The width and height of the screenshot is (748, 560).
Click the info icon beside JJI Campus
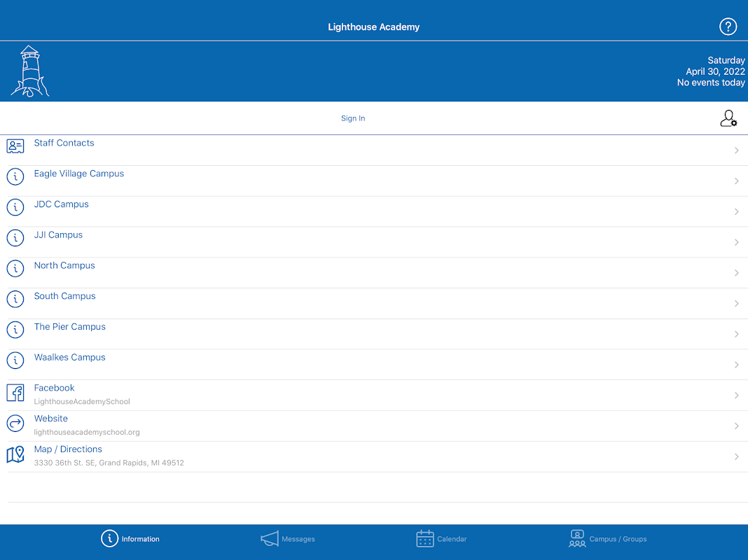15,237
